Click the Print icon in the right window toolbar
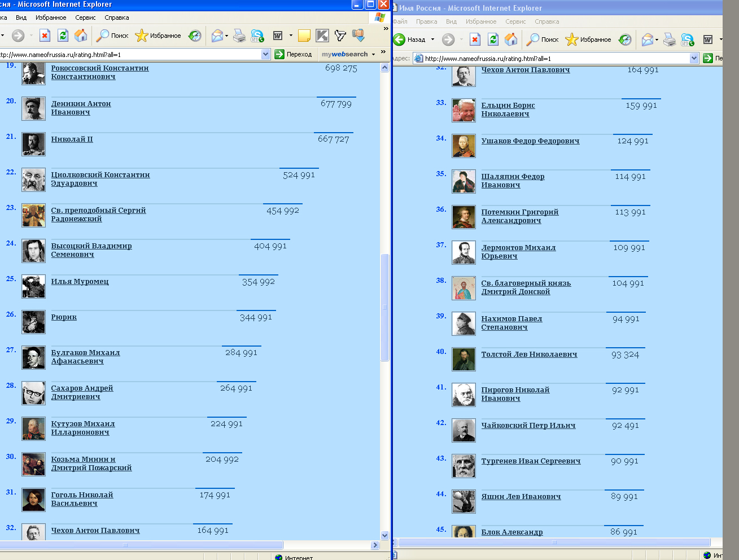Viewport: 739px width, 560px height. coord(669,40)
